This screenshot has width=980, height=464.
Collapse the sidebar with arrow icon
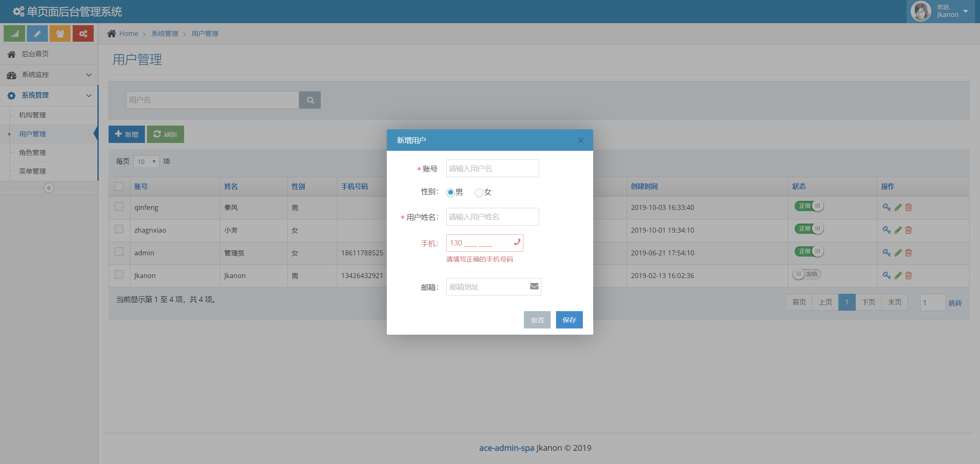click(x=49, y=188)
